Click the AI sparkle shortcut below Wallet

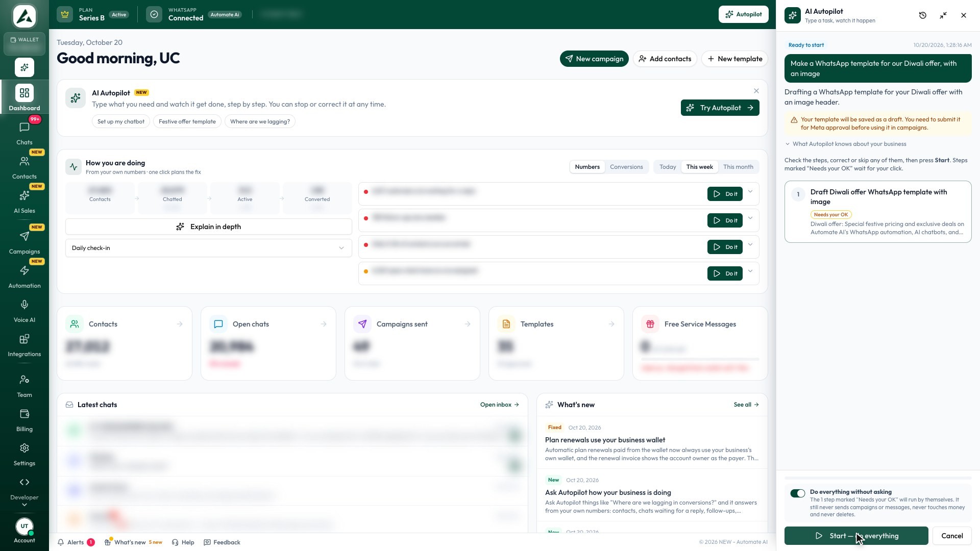point(24,67)
